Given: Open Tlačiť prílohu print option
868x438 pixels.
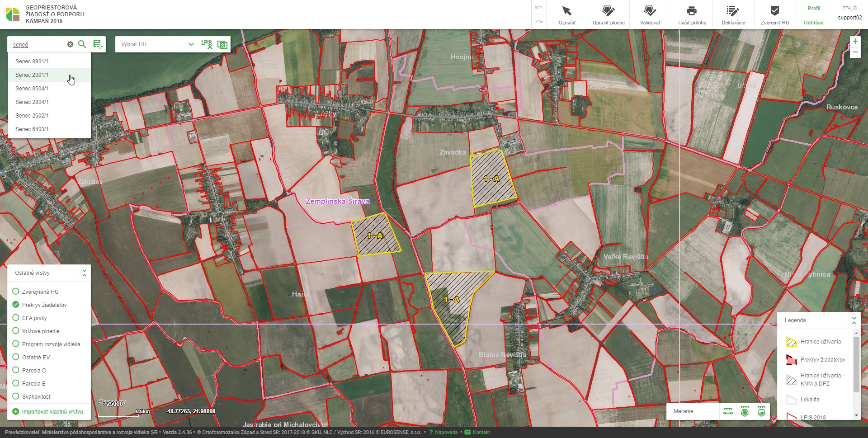Looking at the screenshot, I should pos(692,15).
